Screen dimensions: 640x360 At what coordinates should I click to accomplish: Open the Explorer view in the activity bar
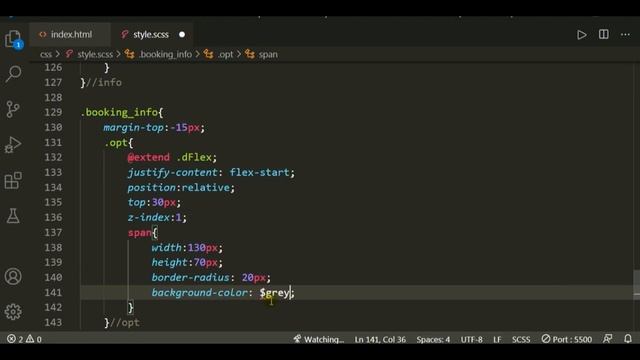pos(13,39)
